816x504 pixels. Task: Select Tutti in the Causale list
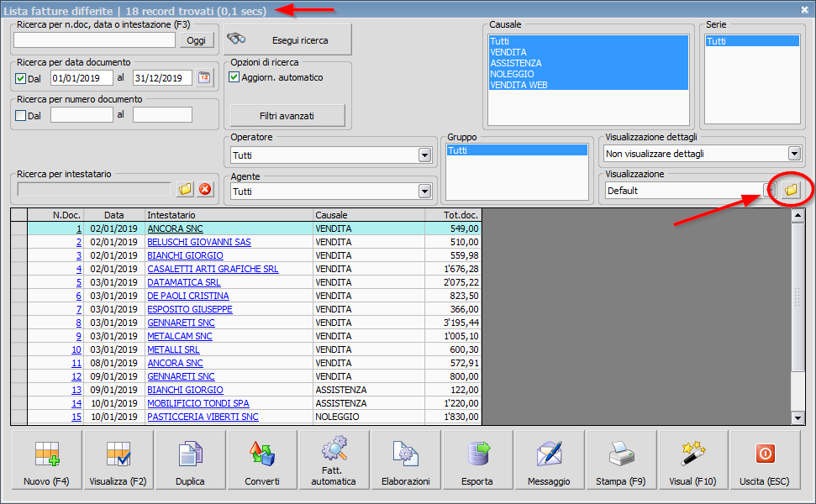click(x=588, y=41)
